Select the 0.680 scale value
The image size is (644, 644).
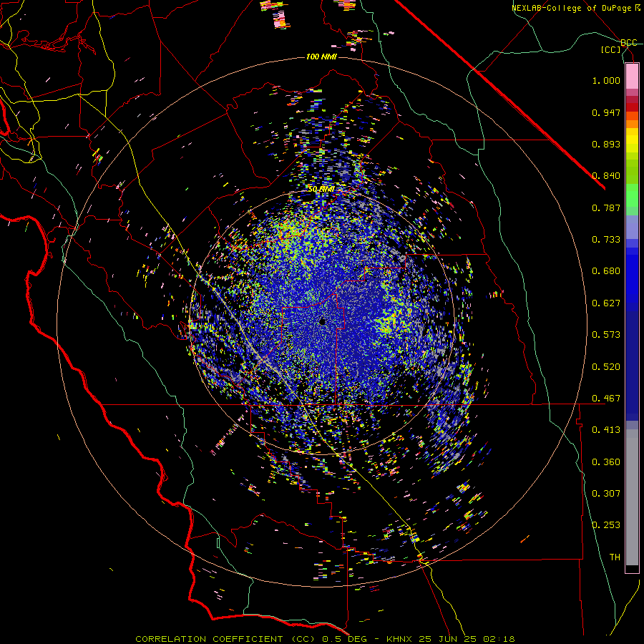pos(606,271)
